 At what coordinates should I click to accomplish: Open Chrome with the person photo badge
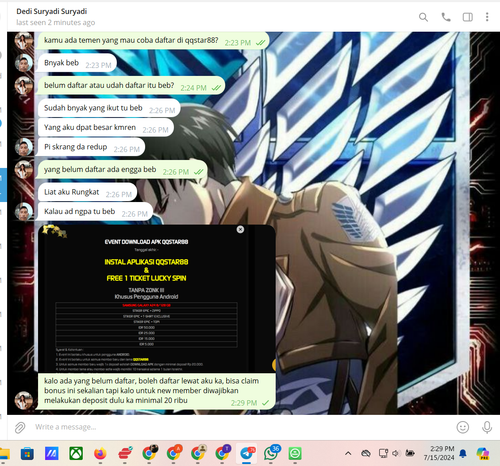pos(198,453)
